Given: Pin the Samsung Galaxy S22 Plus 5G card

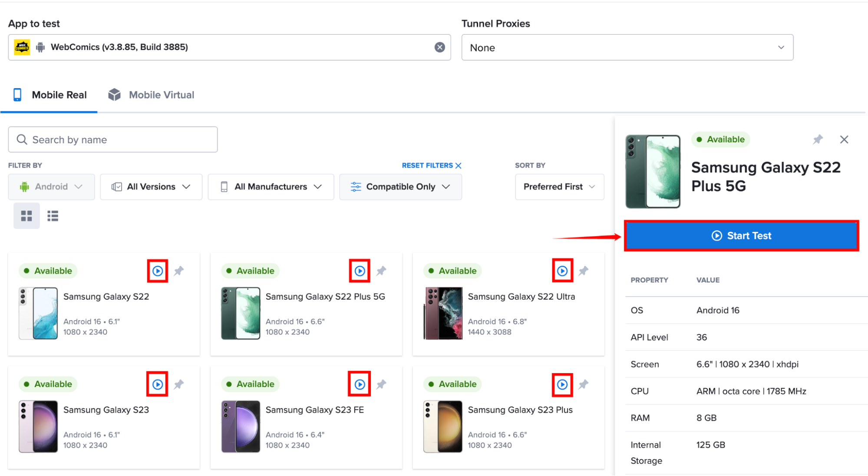Looking at the screenshot, I should [x=381, y=271].
